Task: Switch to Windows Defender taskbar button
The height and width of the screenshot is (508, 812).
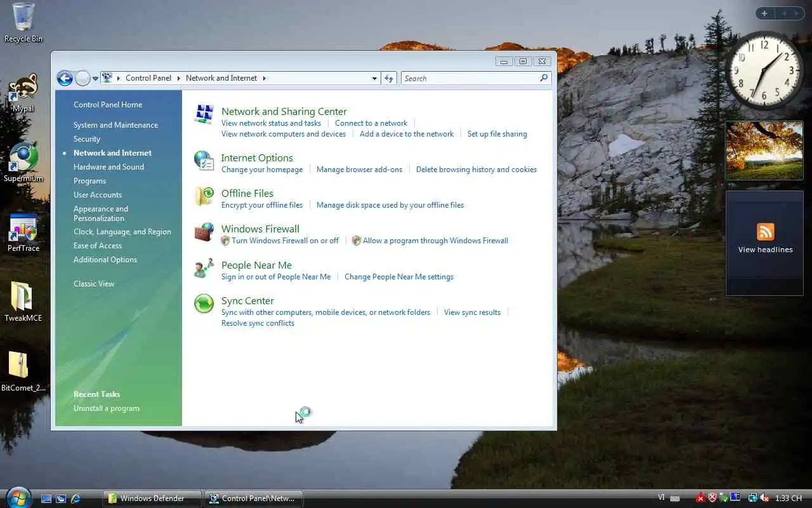Action: (152, 498)
